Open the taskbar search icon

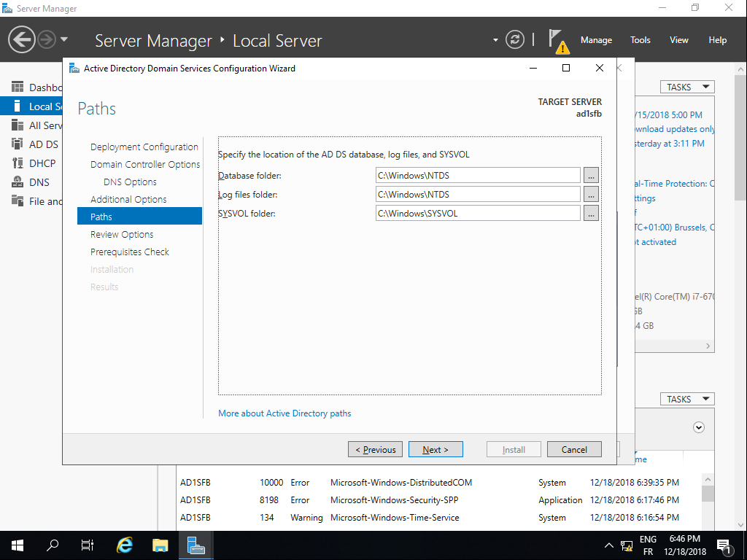53,545
